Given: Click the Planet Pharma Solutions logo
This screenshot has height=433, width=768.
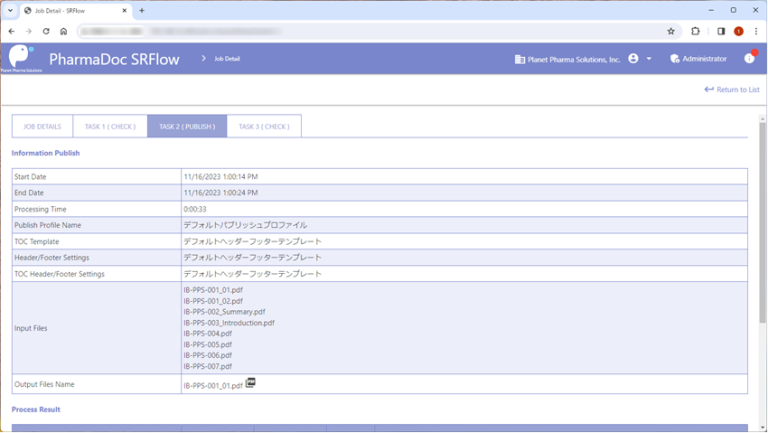Looking at the screenshot, I should click(x=20, y=57).
